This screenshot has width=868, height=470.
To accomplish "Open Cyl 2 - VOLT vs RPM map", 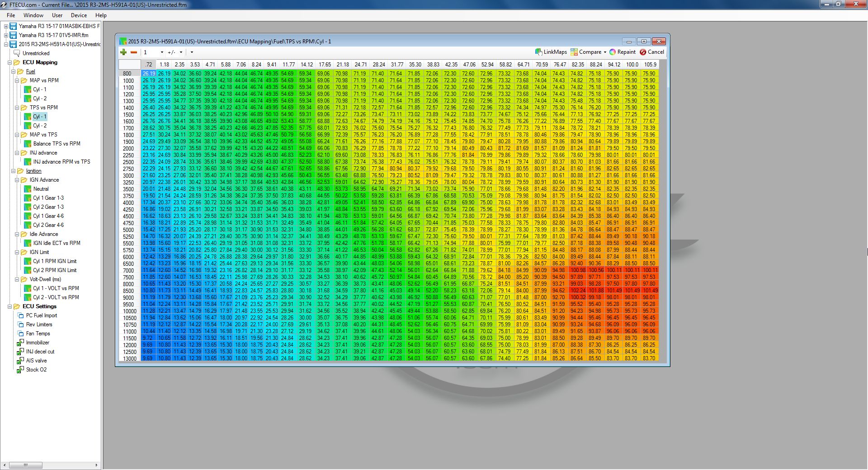I will click(x=56, y=297).
